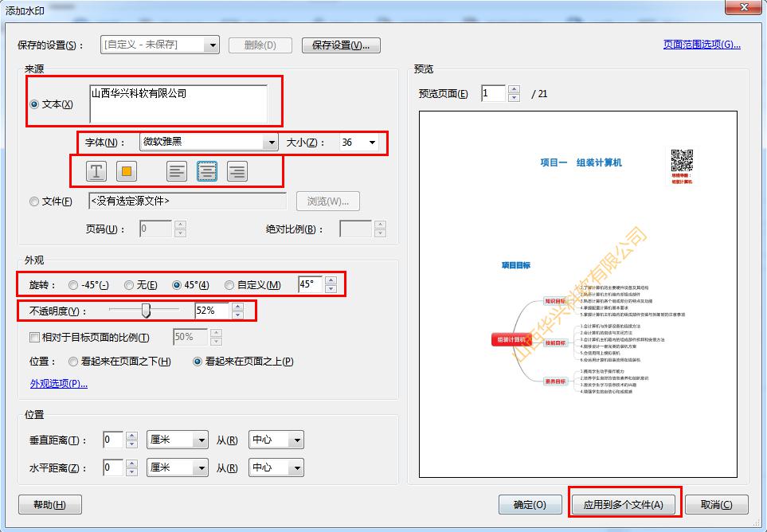767x532 pixels.
Task: Enable scale relative to target page
Action: tap(34, 337)
